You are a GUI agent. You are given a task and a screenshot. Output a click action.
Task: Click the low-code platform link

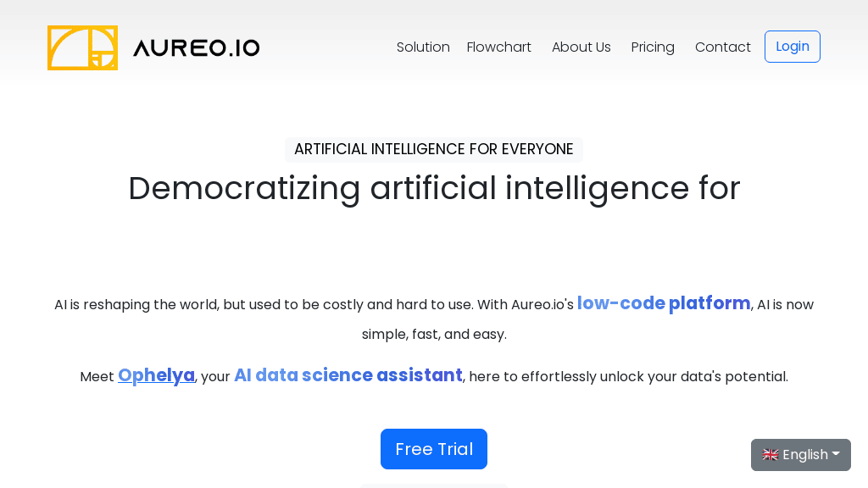click(x=664, y=303)
